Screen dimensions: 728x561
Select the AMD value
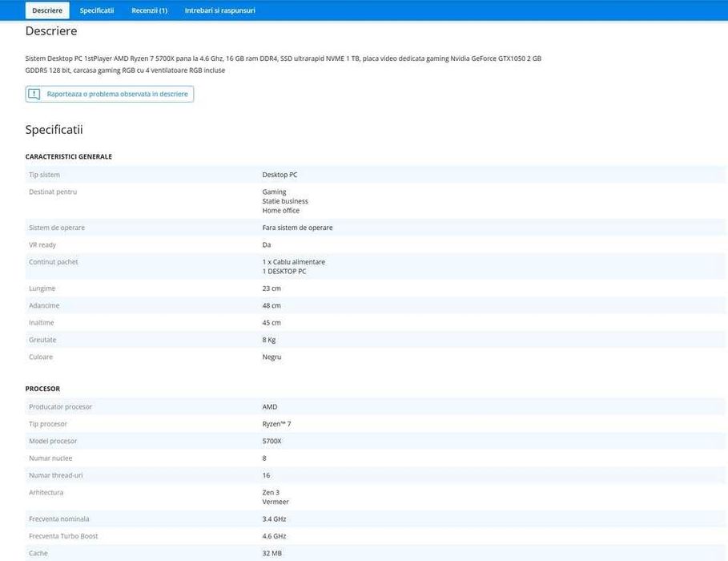tap(270, 407)
